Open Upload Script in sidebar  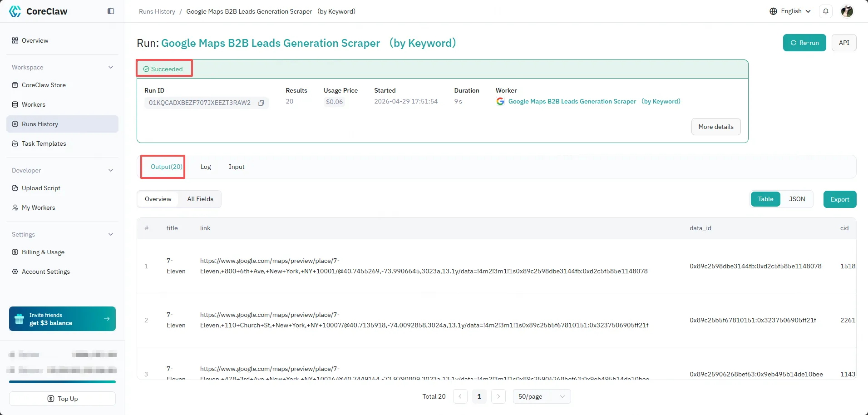62,188
